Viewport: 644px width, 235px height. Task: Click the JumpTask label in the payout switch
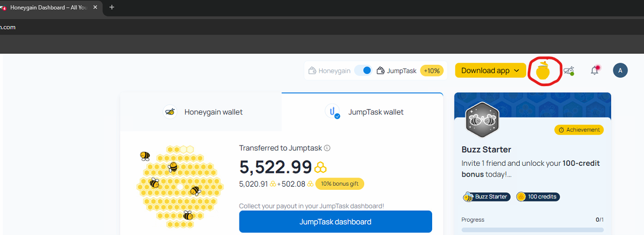pyautogui.click(x=401, y=71)
